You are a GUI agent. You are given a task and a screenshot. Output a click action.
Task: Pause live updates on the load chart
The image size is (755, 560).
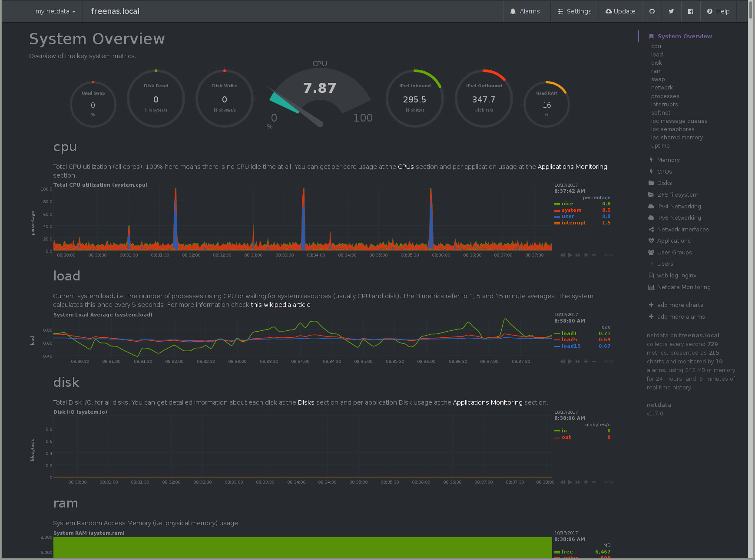(x=570, y=361)
